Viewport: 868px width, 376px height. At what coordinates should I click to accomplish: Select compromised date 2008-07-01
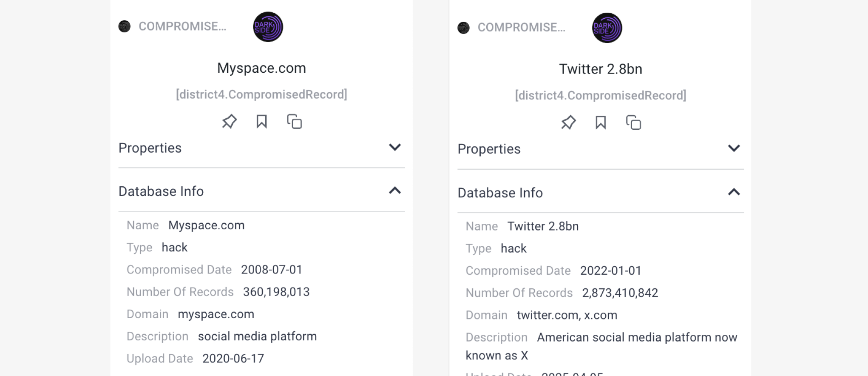(x=272, y=270)
